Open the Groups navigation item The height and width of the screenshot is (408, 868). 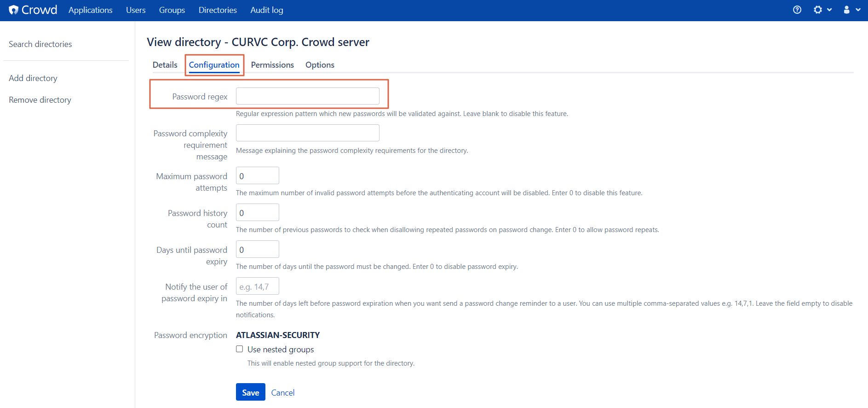click(x=172, y=10)
